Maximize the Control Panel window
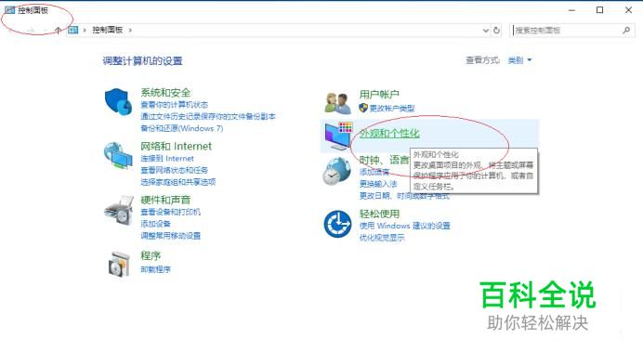The width and height of the screenshot is (643, 364). (599, 10)
